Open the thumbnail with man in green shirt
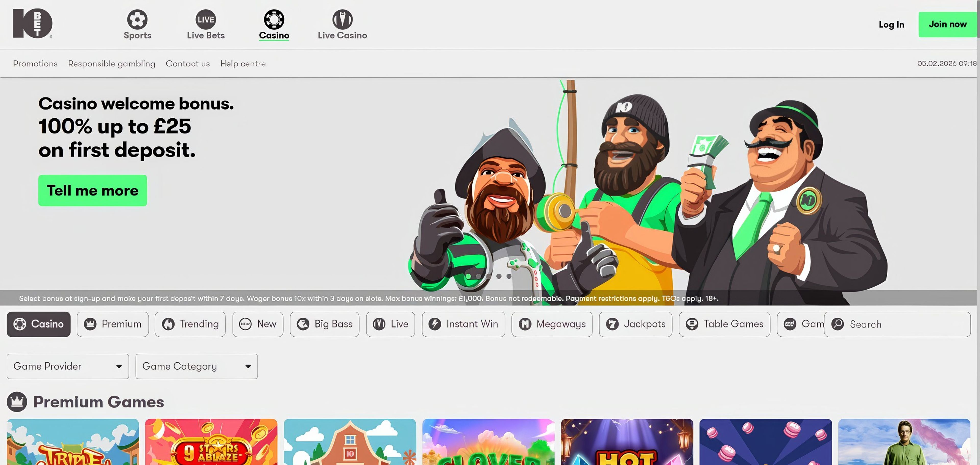 (904, 442)
